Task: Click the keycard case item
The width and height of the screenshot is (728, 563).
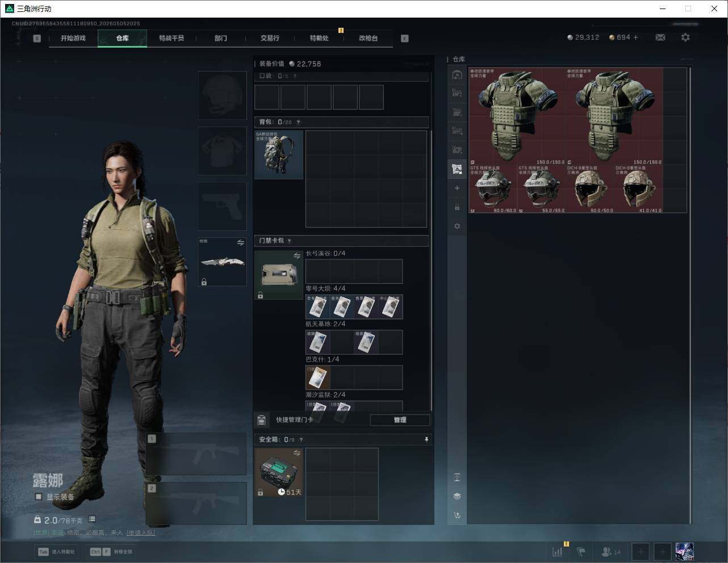Action: coord(279,275)
